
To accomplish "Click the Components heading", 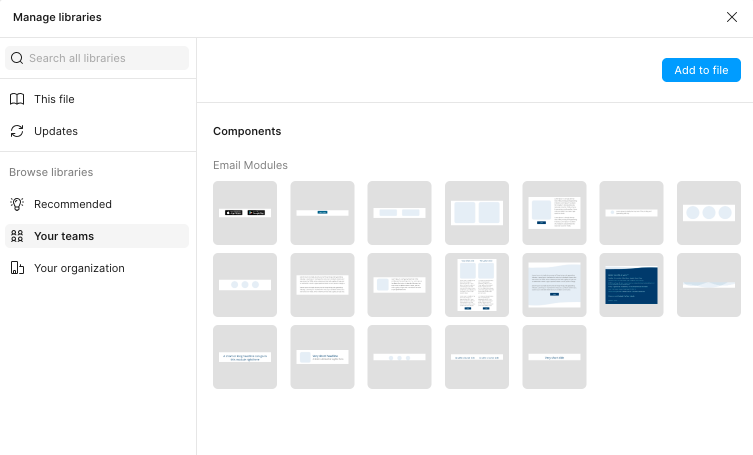I will pyautogui.click(x=247, y=131).
